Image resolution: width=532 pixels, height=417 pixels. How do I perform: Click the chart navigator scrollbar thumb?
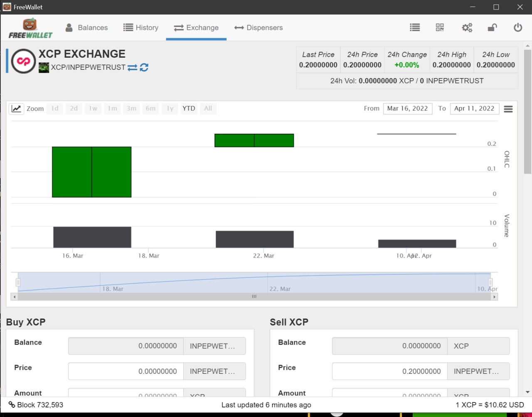[x=254, y=297]
